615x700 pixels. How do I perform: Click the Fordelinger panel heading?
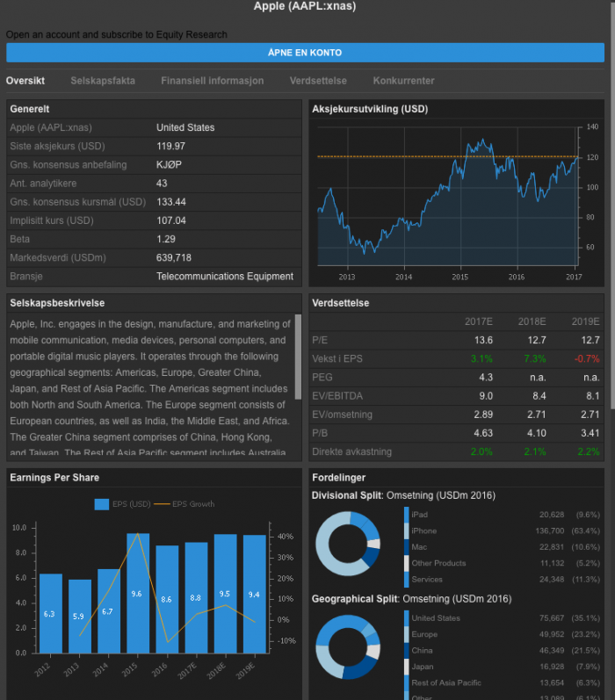click(338, 478)
